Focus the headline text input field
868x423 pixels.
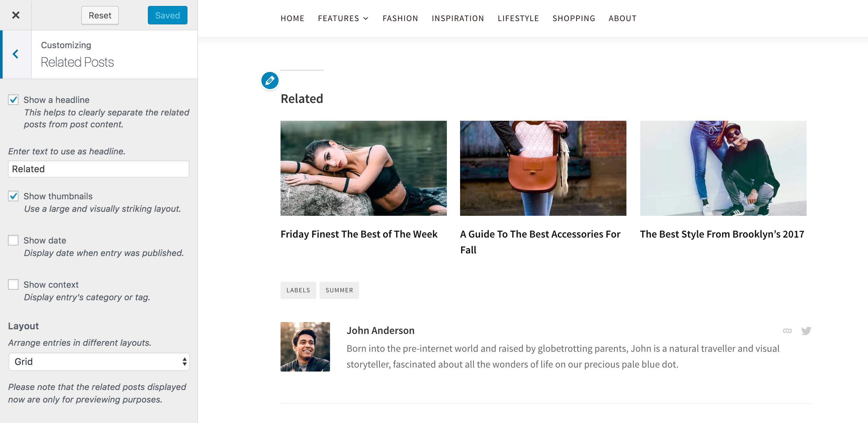[98, 169]
